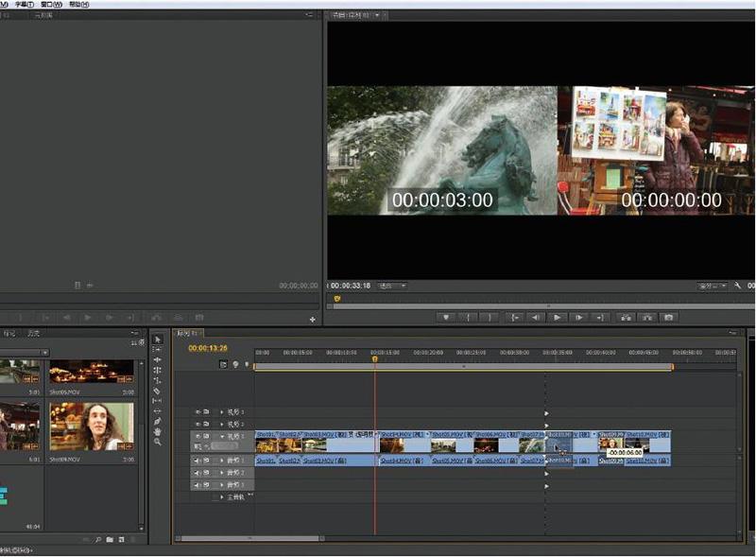Toggle timeline Snap
This screenshot has width=756, height=557.
223,364
